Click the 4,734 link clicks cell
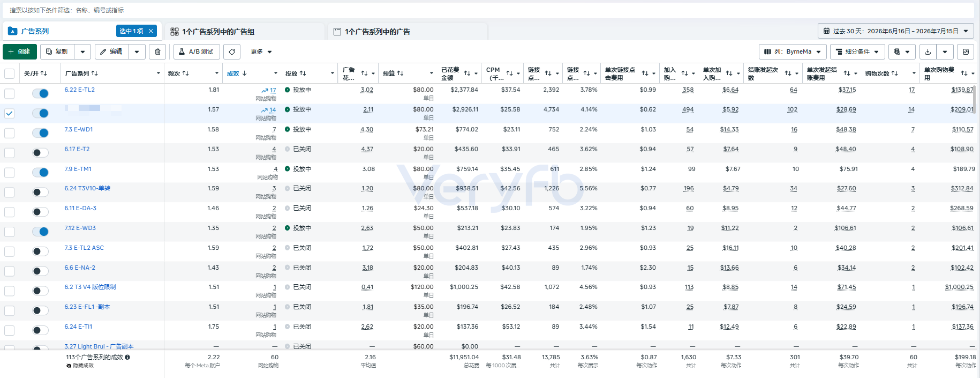980x378 pixels. 551,109
